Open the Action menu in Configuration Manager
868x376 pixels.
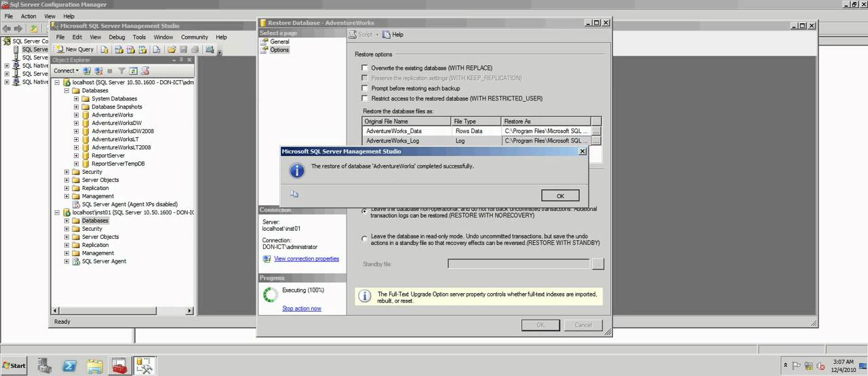(28, 16)
